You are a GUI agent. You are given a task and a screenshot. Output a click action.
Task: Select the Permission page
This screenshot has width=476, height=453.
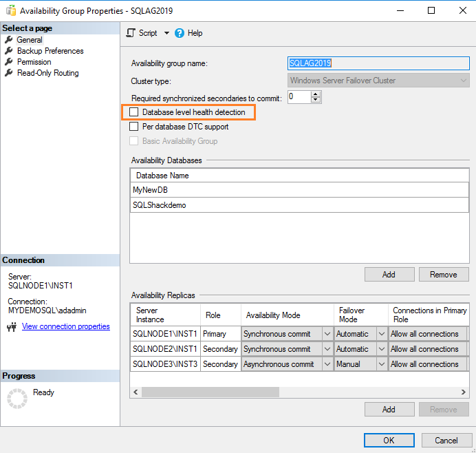(34, 62)
